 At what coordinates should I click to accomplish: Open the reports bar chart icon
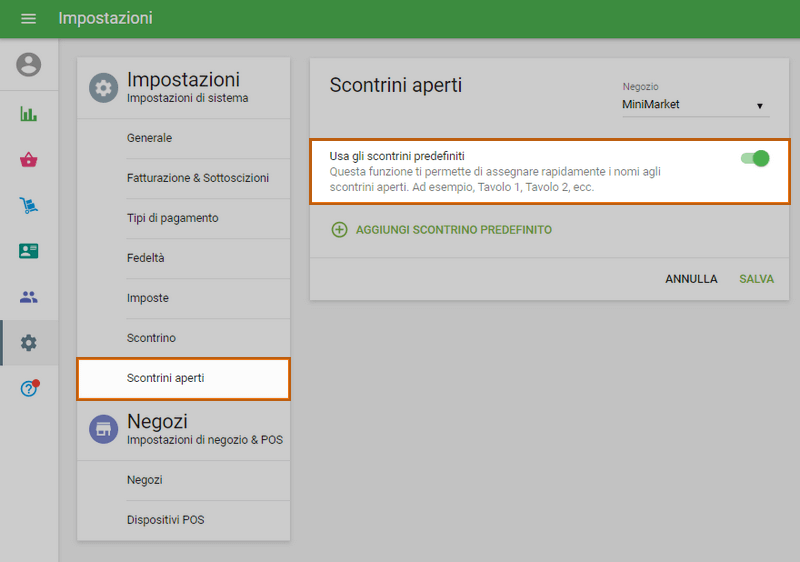29,113
